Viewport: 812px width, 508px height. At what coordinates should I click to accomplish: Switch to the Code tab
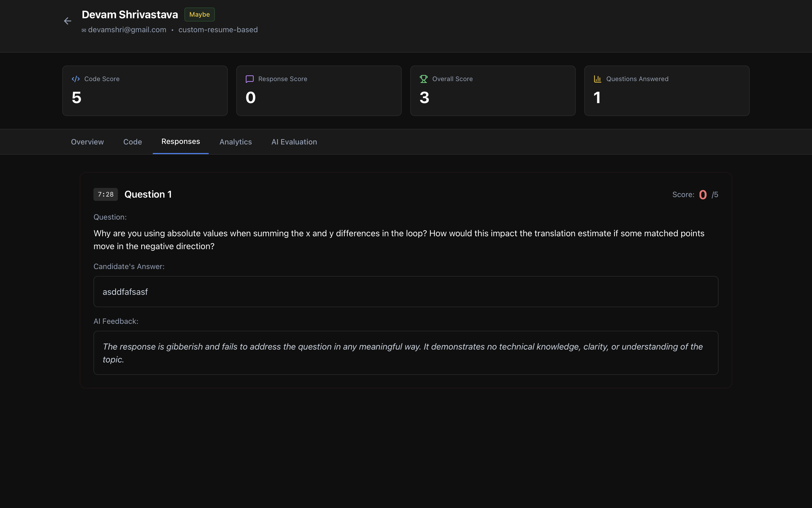[x=132, y=142]
